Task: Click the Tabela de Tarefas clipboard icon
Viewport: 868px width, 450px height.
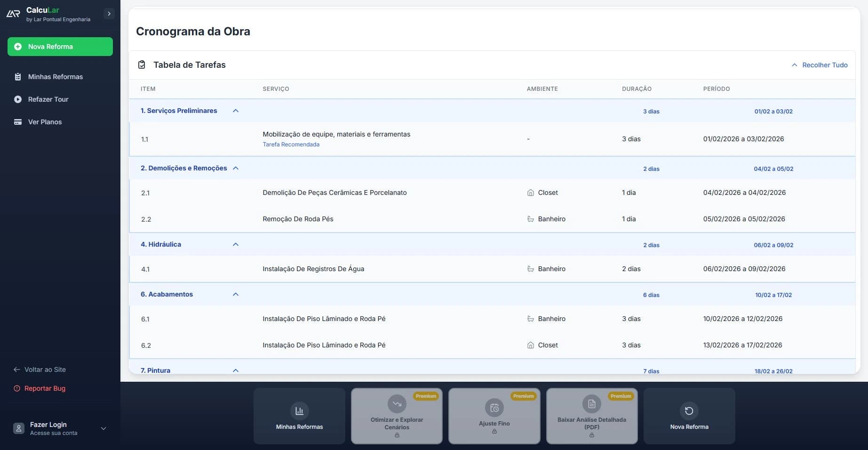Action: (x=142, y=65)
